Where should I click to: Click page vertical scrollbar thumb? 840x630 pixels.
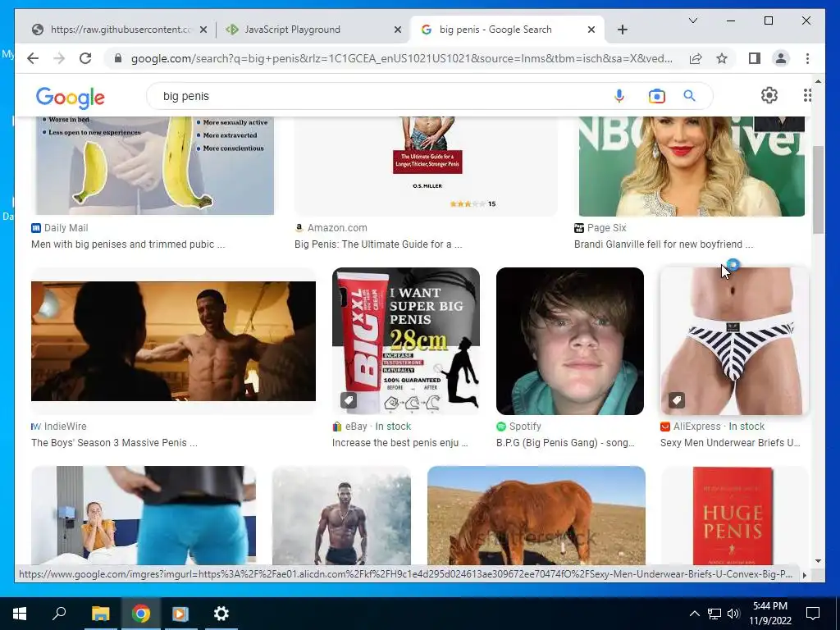[818, 190]
